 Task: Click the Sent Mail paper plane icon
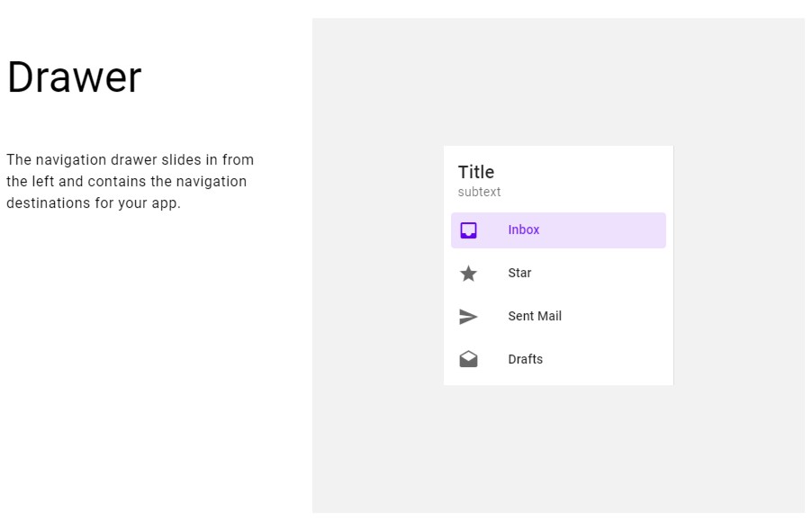tap(468, 316)
